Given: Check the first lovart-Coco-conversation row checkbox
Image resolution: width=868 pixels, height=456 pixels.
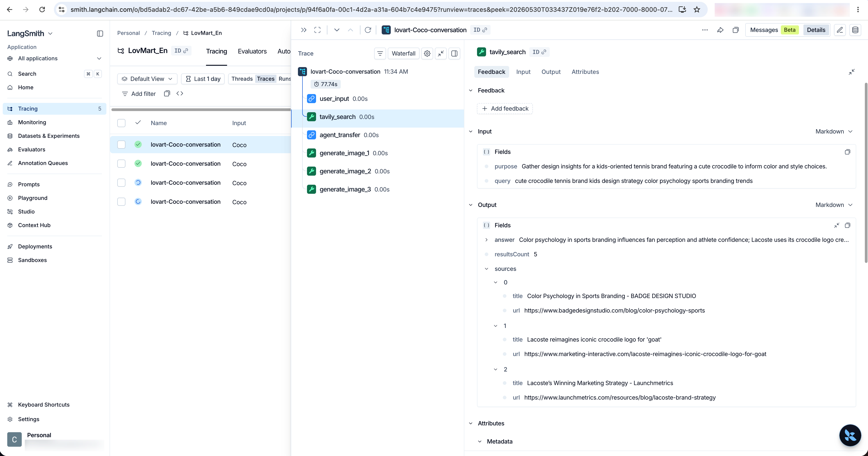Looking at the screenshot, I should 121,145.
